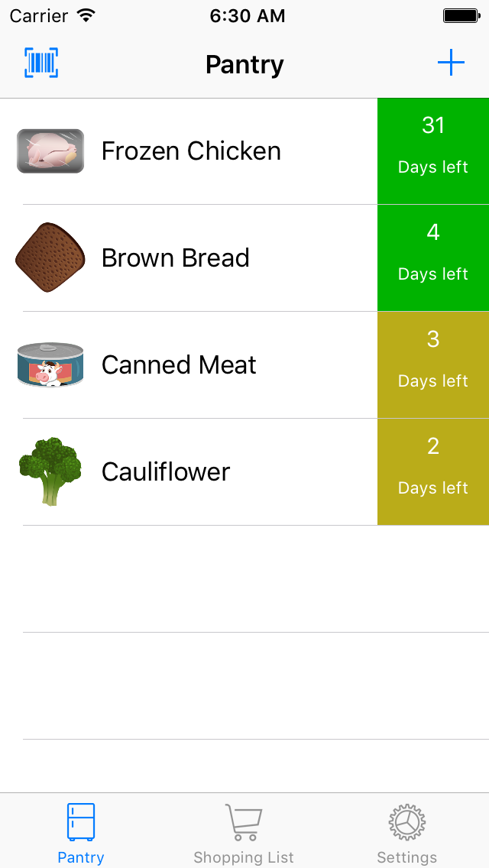Select the Pantry fridge tab icon
Image resolution: width=489 pixels, height=868 pixels.
81,822
